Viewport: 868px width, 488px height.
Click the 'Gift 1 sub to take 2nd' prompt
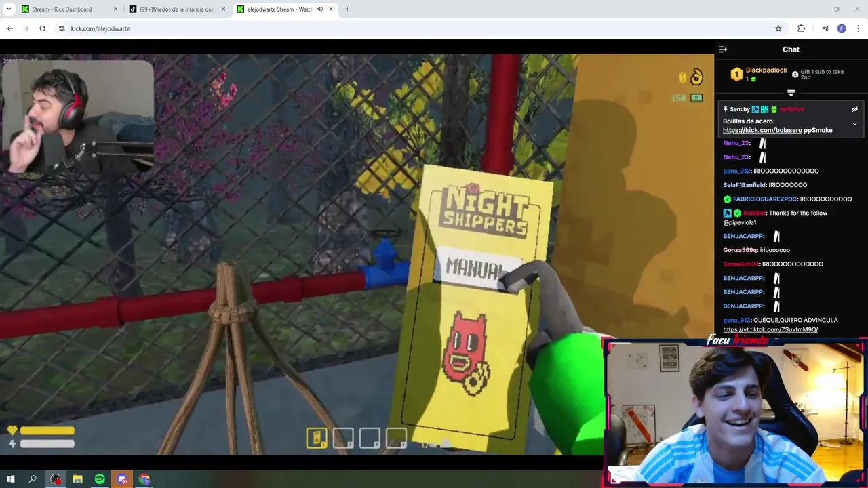click(x=818, y=75)
